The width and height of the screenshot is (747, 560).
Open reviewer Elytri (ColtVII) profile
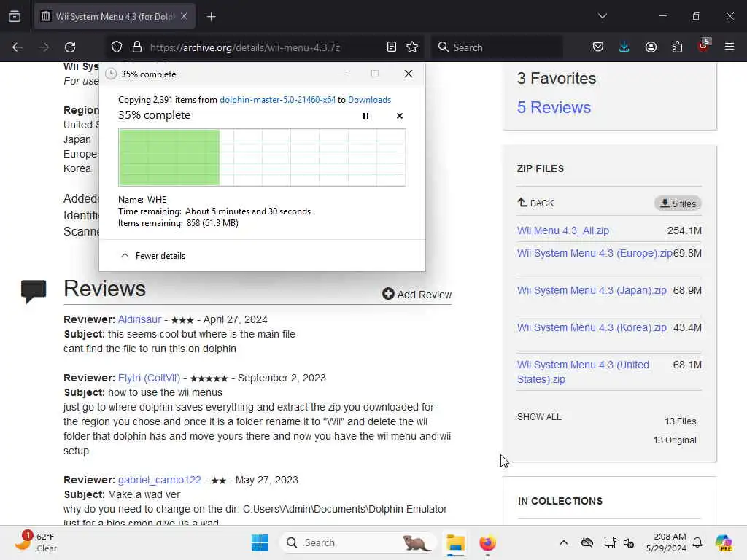point(149,378)
